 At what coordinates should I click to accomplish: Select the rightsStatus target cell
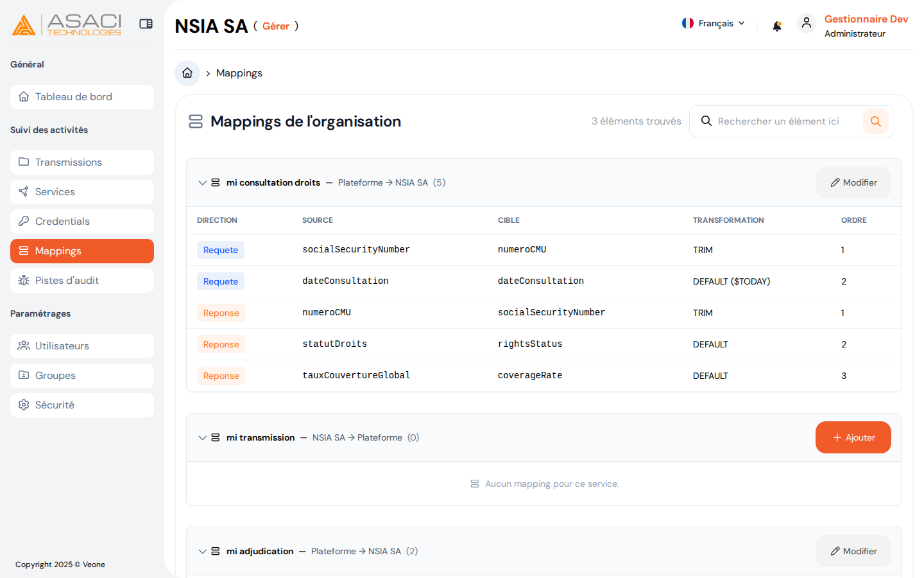tap(530, 344)
